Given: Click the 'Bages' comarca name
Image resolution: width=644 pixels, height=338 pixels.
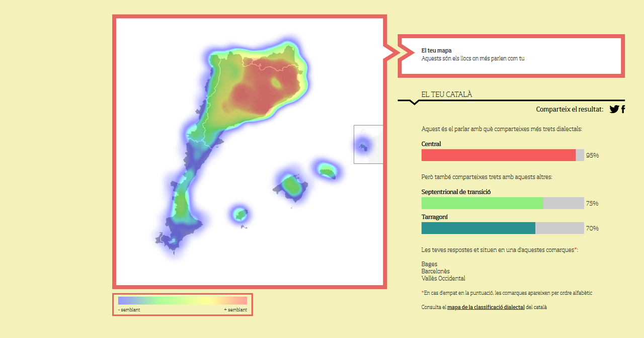Looking at the screenshot, I should [x=429, y=264].
